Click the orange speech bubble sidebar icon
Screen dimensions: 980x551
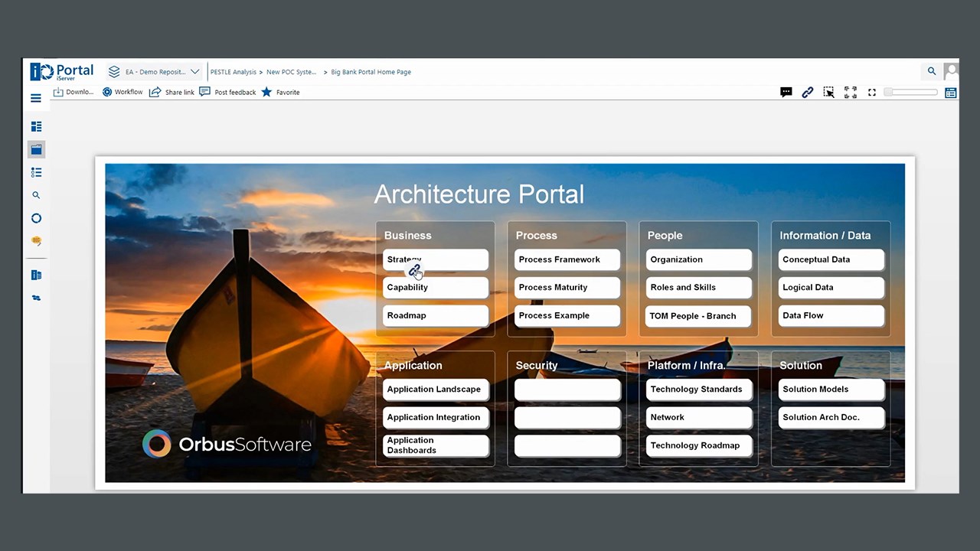pos(36,241)
